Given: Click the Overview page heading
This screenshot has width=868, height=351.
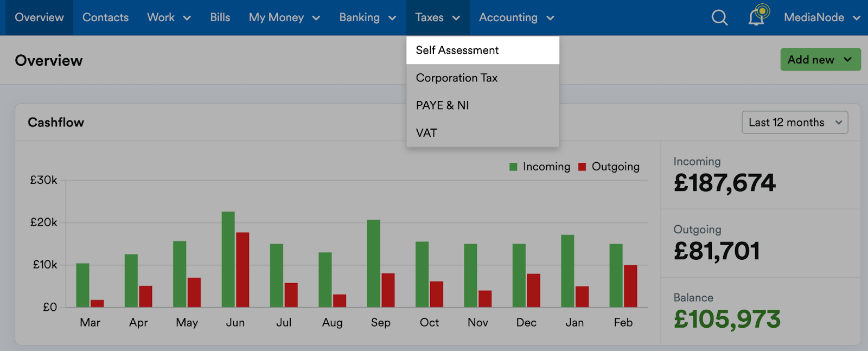Looking at the screenshot, I should (x=49, y=61).
